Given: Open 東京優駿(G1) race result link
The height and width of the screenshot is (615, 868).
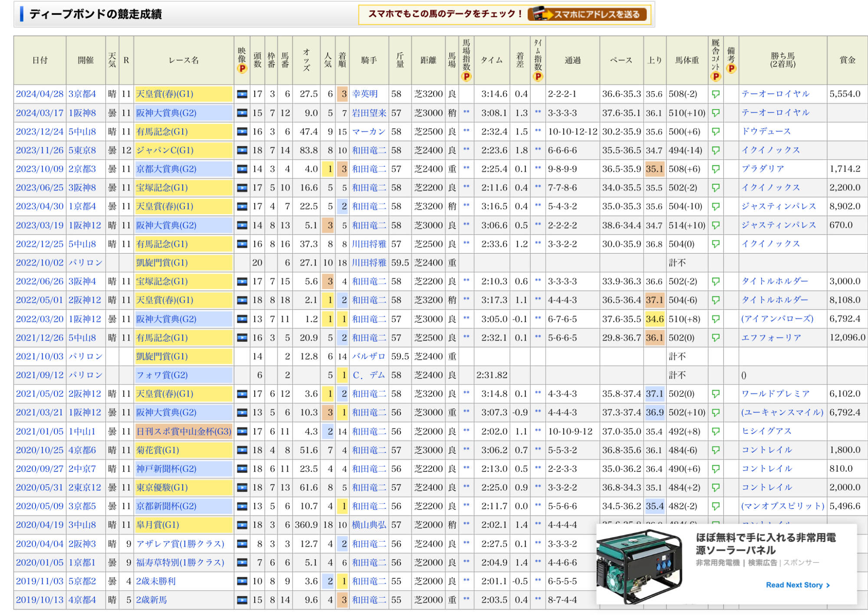Looking at the screenshot, I should point(162,488).
